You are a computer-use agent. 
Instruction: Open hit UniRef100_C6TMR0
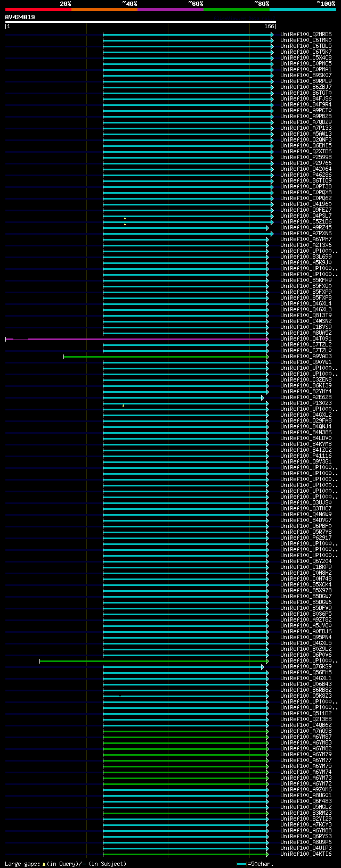pyautogui.click(x=306, y=40)
